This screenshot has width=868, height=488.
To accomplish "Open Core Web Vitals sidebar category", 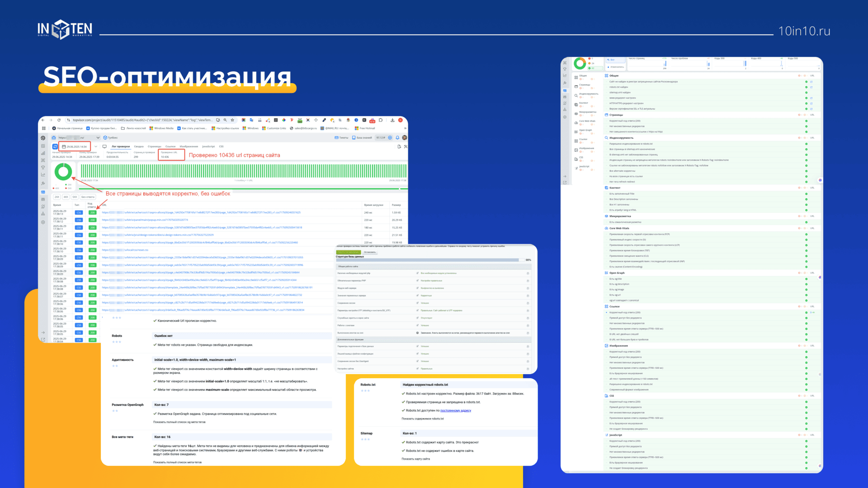I will (x=587, y=121).
